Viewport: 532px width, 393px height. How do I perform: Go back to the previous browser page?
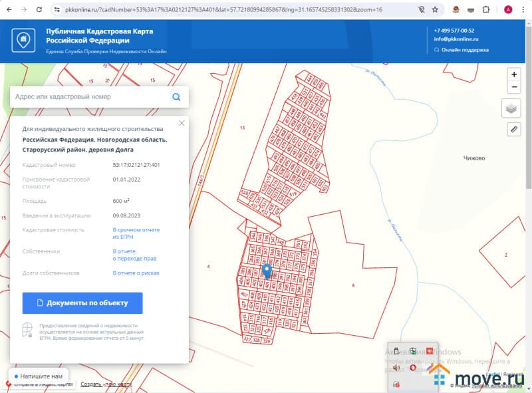point(9,10)
